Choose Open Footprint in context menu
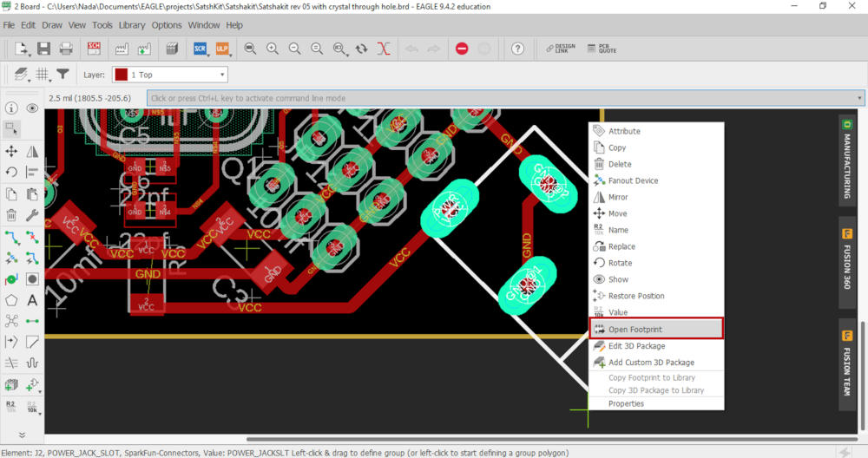 tap(656, 329)
